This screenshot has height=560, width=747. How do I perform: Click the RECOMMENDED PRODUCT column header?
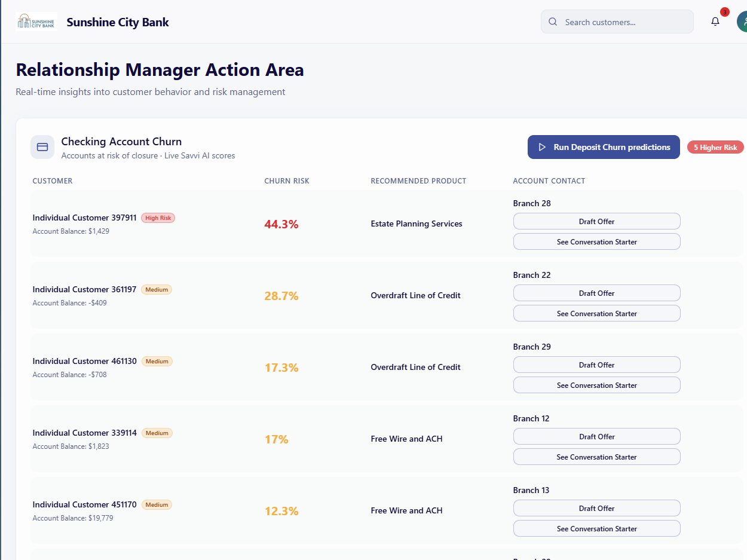(418, 181)
